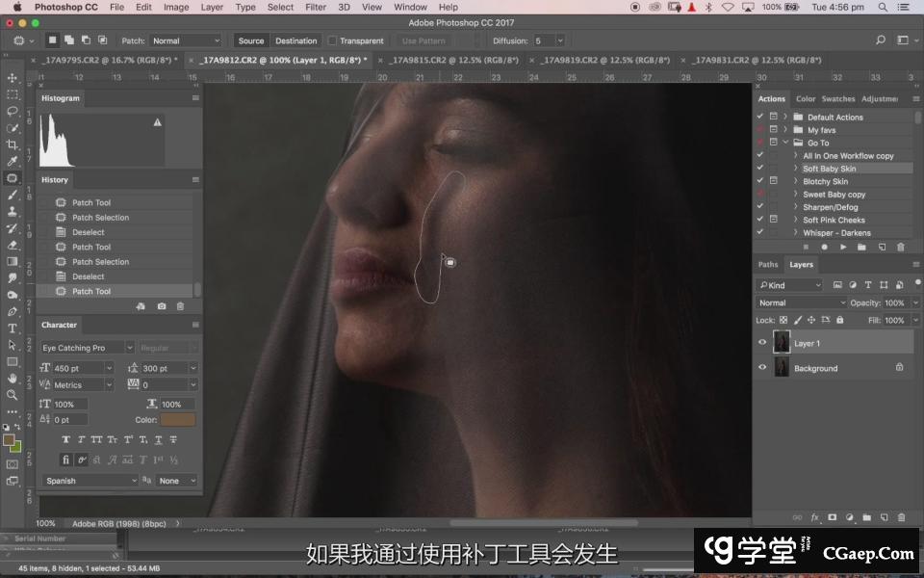Delete the current history state

pyautogui.click(x=180, y=306)
